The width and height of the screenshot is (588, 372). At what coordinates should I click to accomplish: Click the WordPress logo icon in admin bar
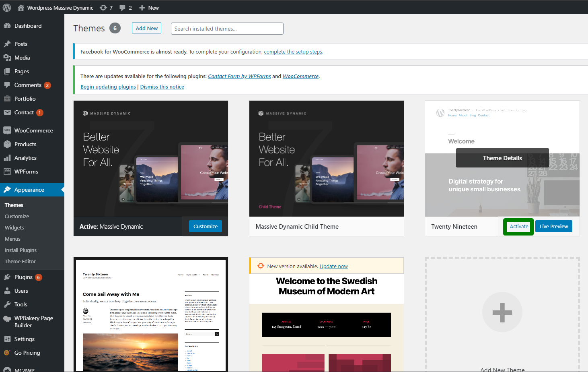point(7,8)
